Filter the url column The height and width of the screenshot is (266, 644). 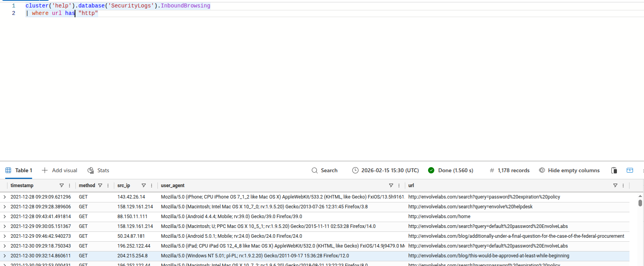[x=615, y=186]
